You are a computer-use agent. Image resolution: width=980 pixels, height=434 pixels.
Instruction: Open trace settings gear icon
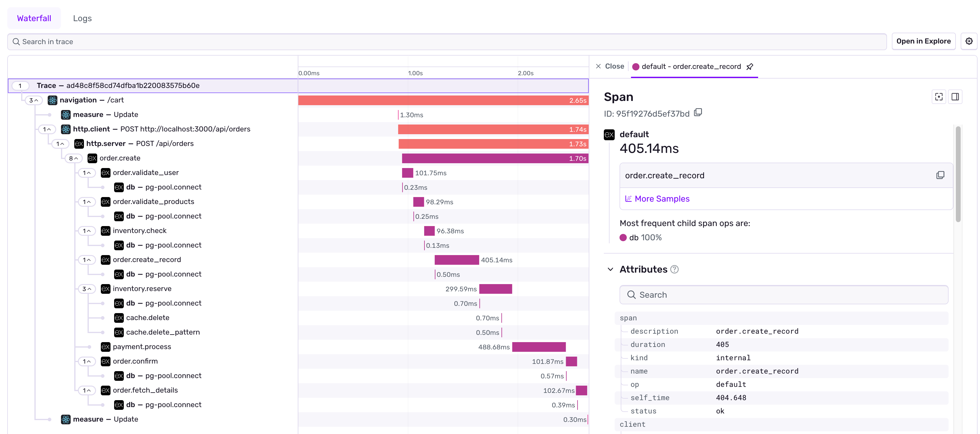[969, 41]
